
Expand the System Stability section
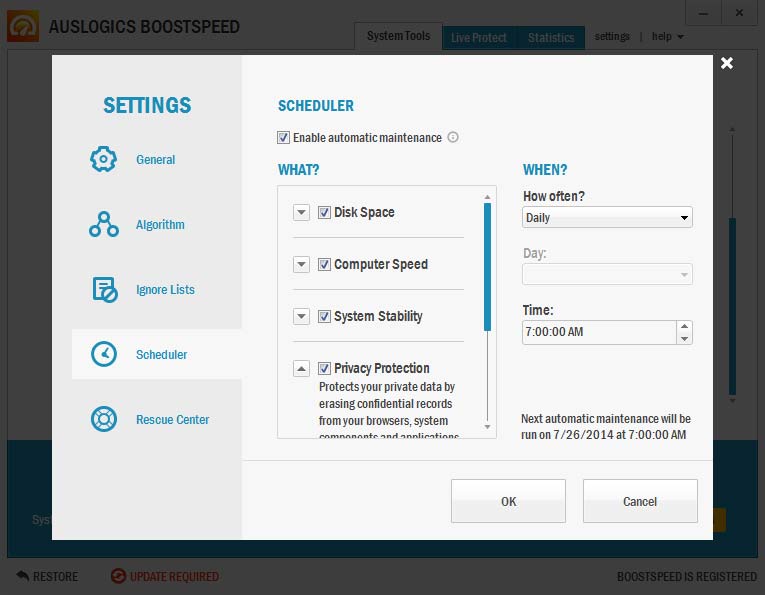(x=301, y=316)
